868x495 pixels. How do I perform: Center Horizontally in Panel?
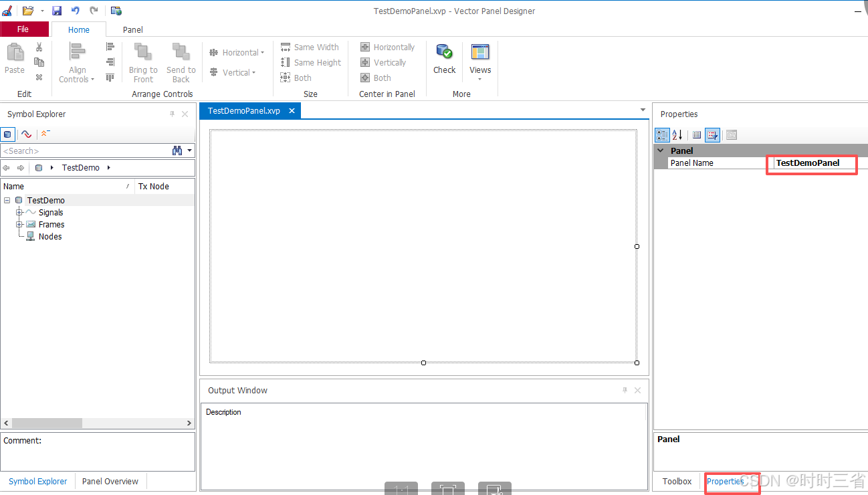tap(388, 47)
